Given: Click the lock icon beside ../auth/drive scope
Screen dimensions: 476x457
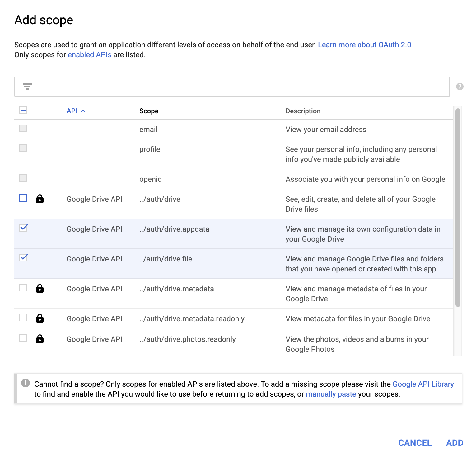Looking at the screenshot, I should coord(40,199).
